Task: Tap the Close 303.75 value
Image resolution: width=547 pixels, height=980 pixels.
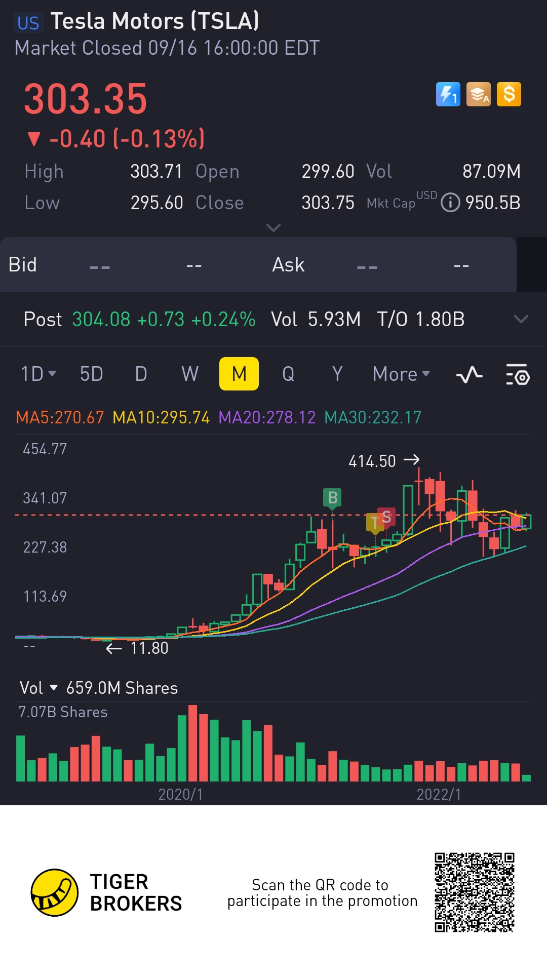Action: [x=328, y=203]
